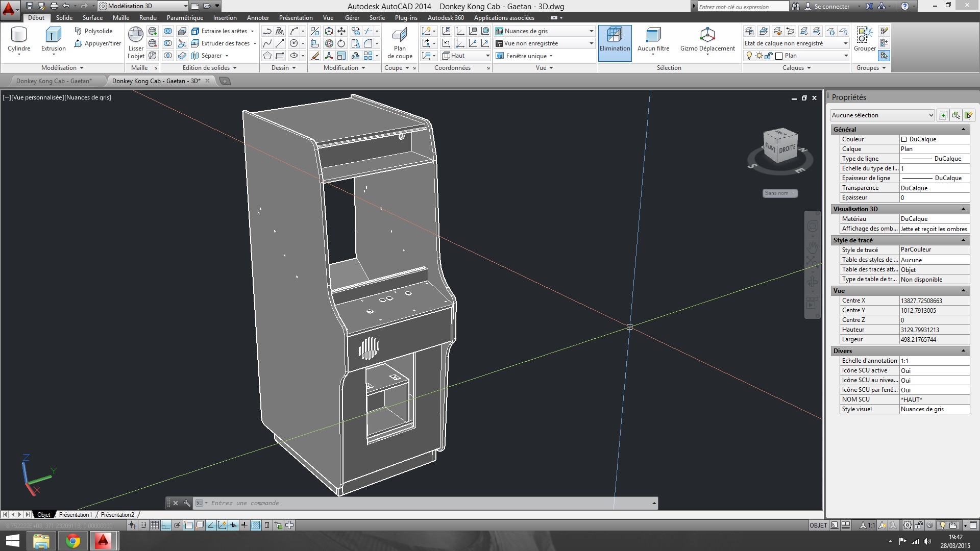Viewport: 980px width, 551px height.
Task: Click the move tool in Modification panel
Action: coord(341,31)
